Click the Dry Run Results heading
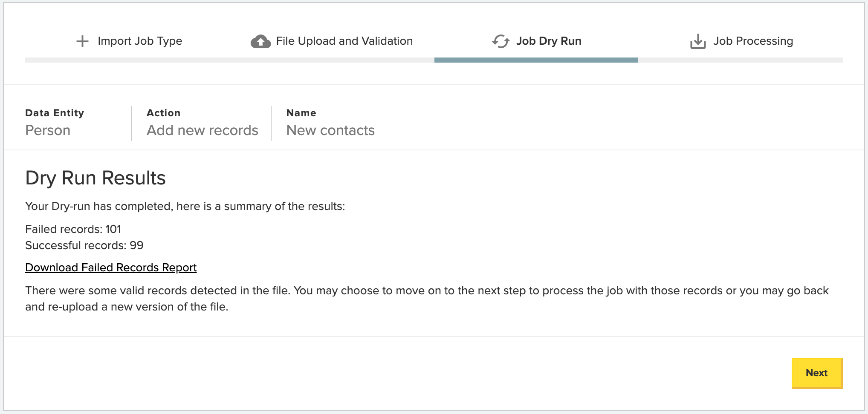The image size is (868, 414). (95, 178)
